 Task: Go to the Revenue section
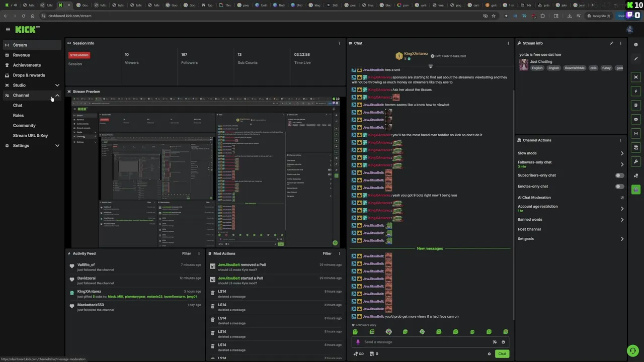32,55
